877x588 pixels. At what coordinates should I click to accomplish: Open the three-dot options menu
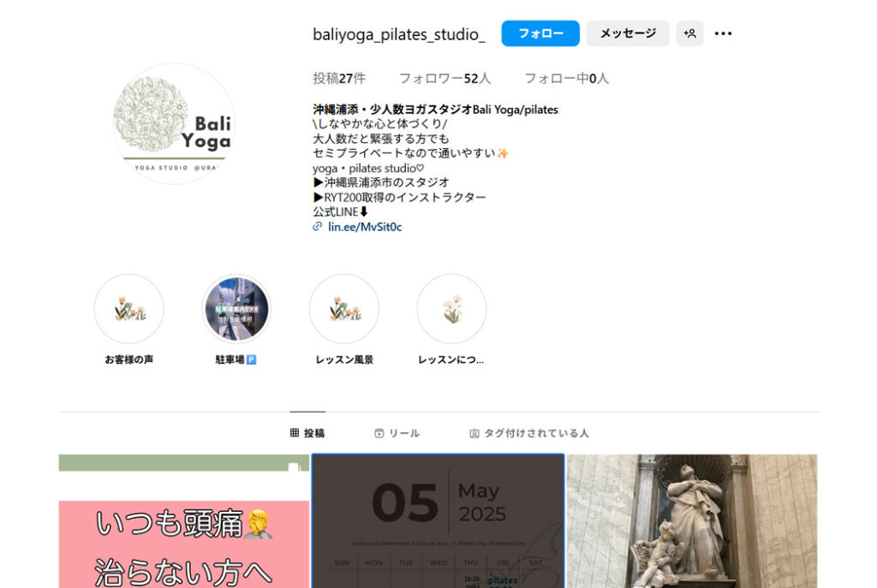pos(723,33)
